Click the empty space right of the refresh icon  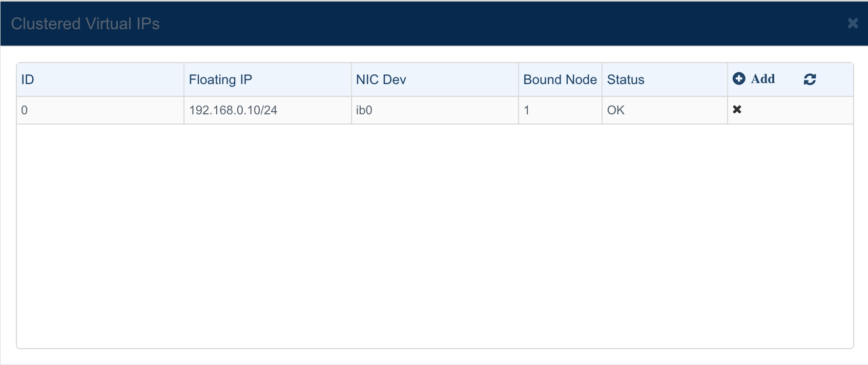[835, 79]
